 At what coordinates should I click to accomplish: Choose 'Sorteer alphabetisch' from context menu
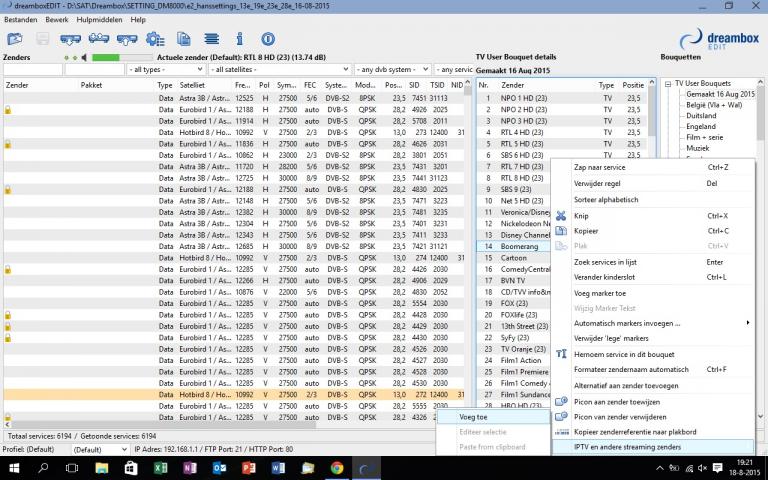(x=606, y=199)
